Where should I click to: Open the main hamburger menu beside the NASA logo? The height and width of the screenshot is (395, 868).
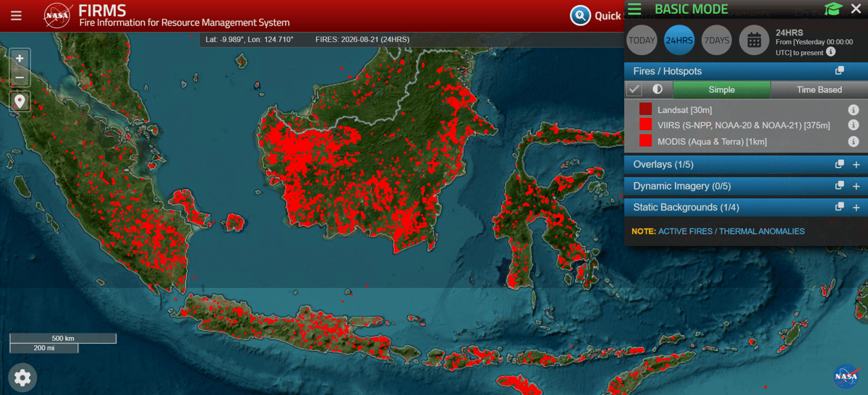16,15
